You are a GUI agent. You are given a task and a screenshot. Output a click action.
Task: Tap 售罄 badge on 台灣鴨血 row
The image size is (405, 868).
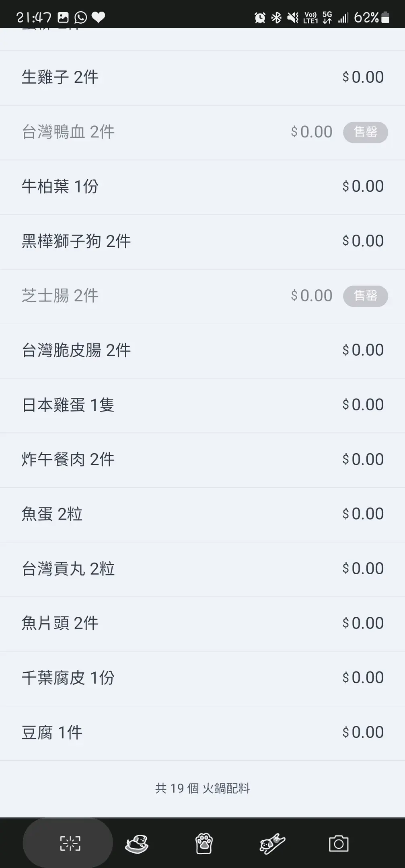[365, 132]
